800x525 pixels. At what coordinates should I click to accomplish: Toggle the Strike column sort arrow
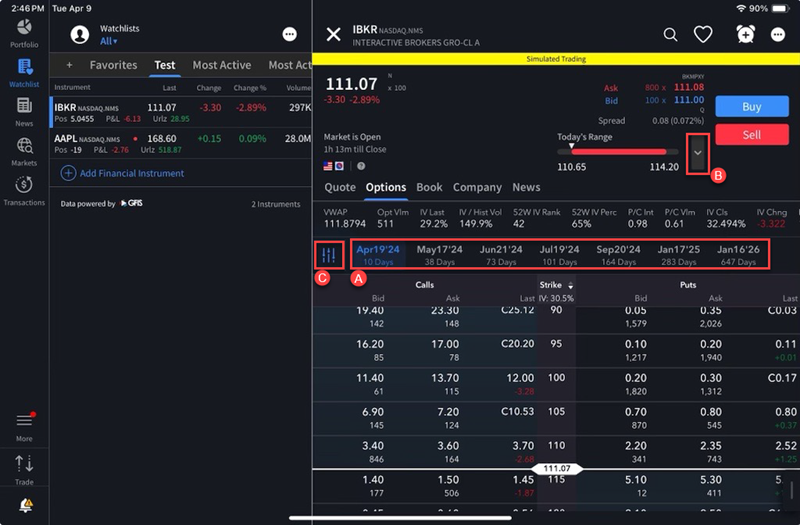pyautogui.click(x=571, y=286)
